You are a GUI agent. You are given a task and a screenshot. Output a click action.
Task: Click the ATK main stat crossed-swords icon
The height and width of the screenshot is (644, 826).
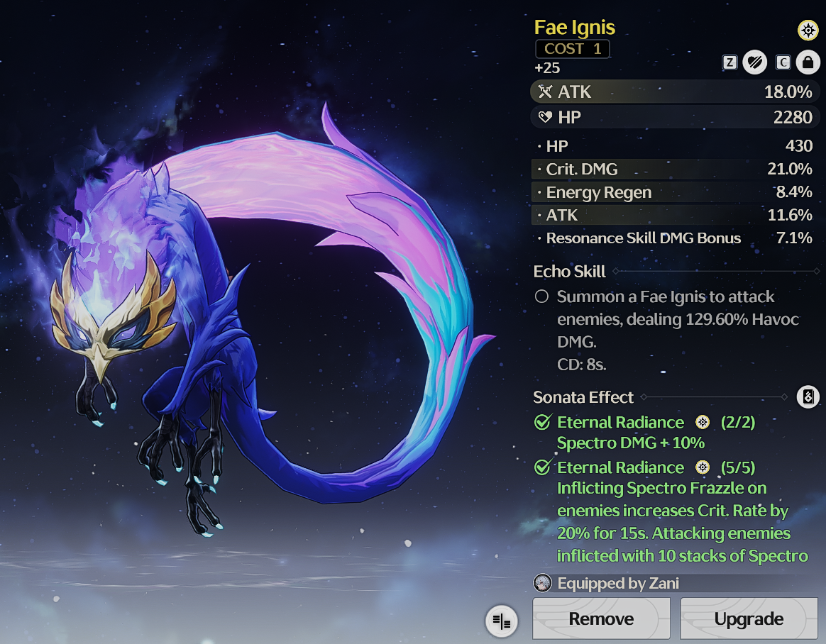545,91
